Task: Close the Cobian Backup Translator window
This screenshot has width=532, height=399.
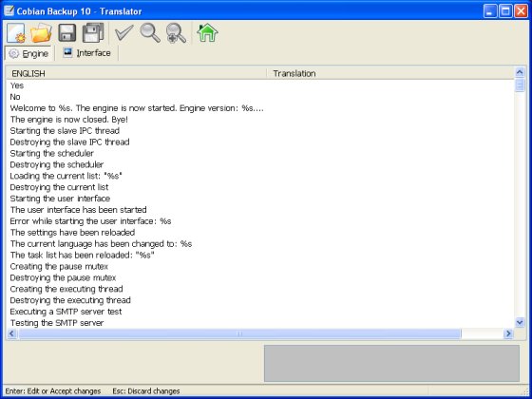Action: coord(521,11)
